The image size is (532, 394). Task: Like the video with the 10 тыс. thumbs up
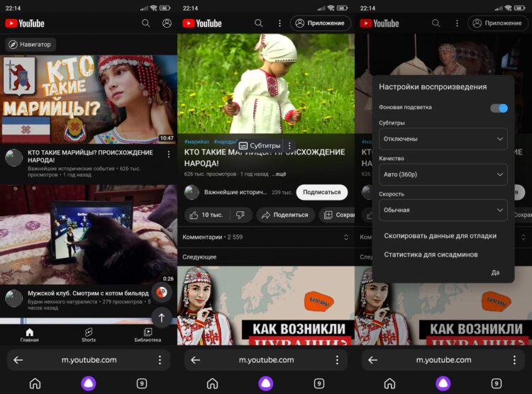tap(206, 215)
